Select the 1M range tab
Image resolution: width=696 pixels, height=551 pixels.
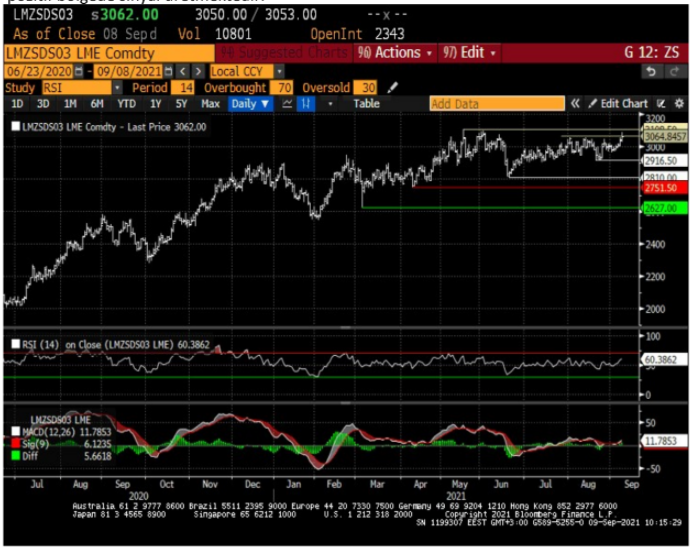pyautogui.click(x=70, y=104)
